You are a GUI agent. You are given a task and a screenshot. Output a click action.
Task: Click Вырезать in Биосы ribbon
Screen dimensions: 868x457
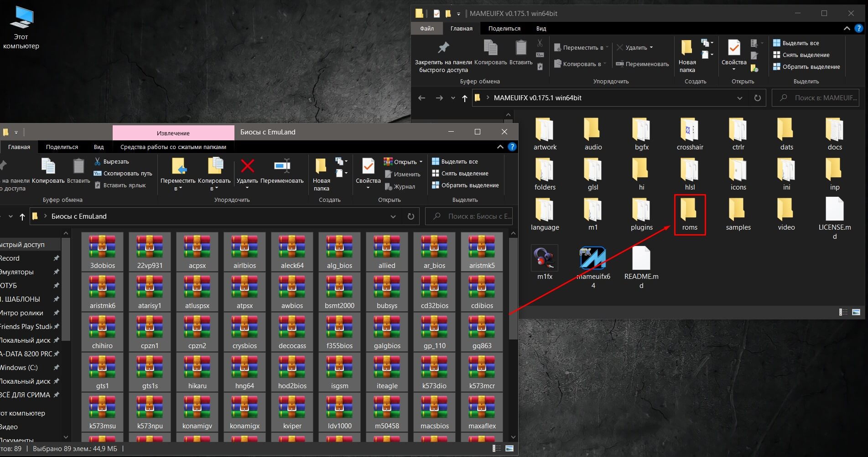[112, 161]
